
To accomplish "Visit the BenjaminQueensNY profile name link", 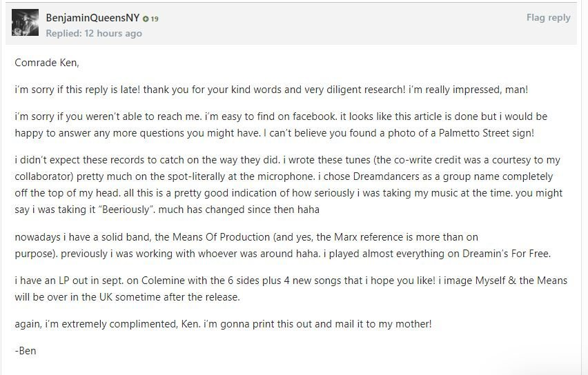I will (x=92, y=18).
